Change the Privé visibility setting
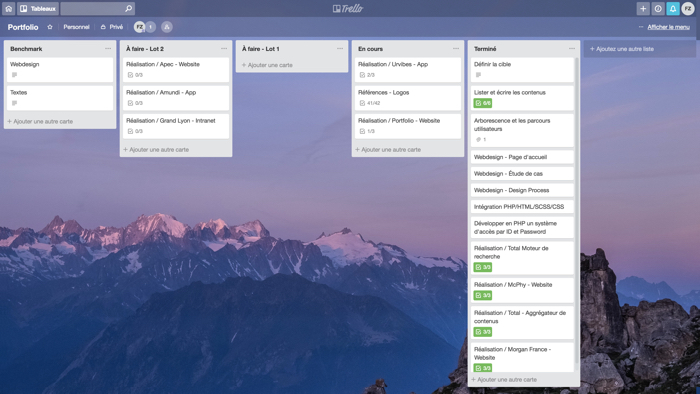 coord(112,27)
